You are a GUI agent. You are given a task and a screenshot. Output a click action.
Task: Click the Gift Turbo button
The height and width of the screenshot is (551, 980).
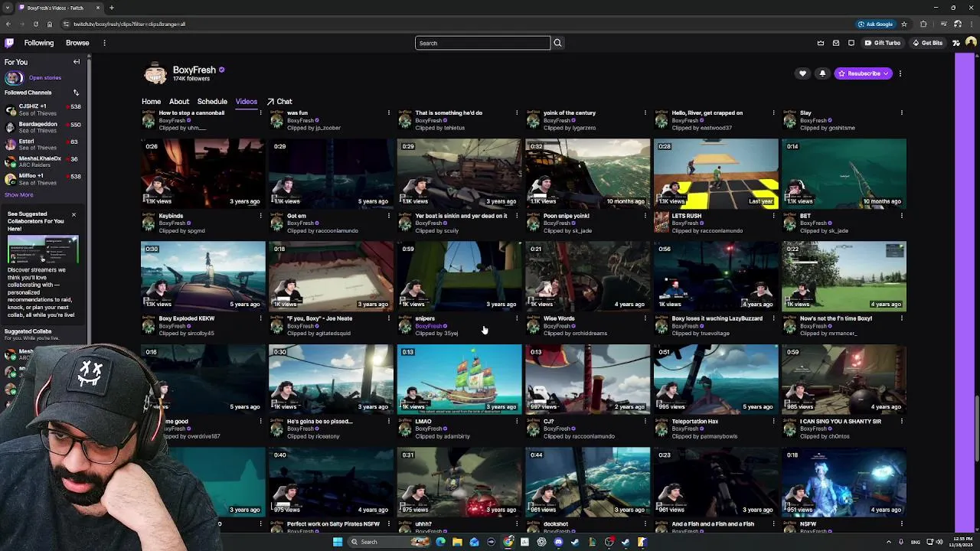click(882, 43)
